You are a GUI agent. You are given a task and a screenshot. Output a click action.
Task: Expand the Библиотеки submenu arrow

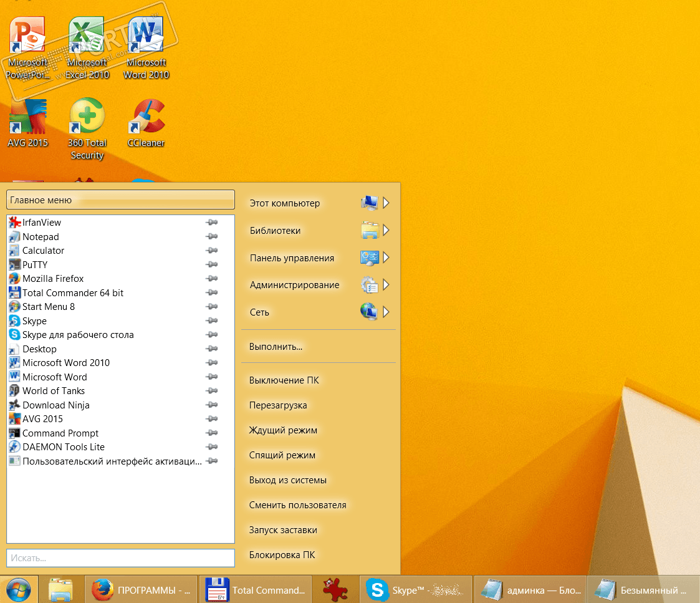tap(386, 230)
